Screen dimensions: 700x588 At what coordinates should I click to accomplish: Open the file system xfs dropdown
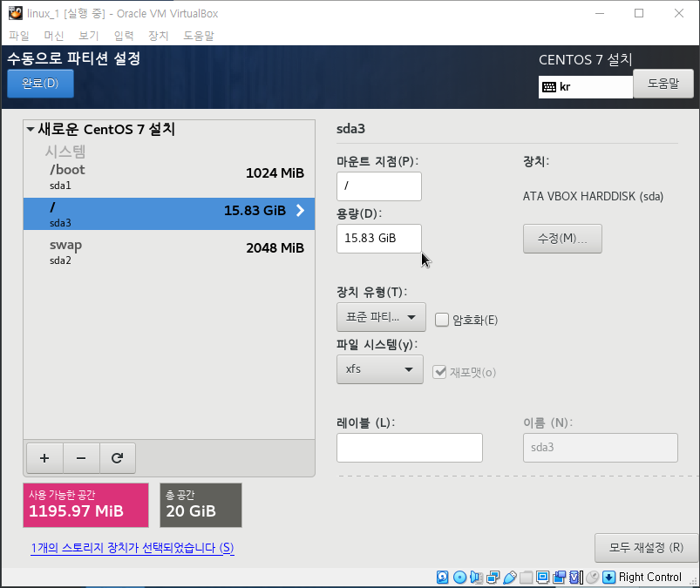coord(380,369)
